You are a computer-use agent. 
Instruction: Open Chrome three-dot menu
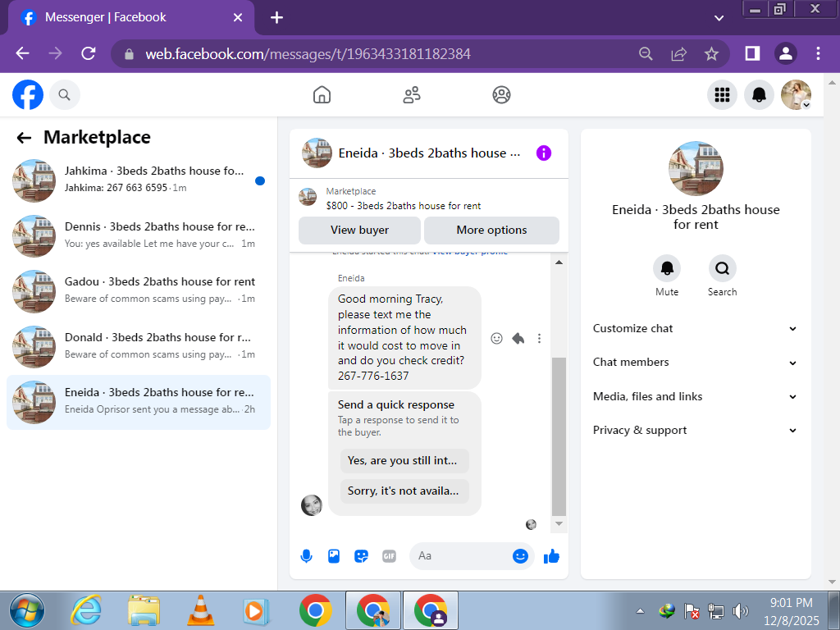point(818,53)
